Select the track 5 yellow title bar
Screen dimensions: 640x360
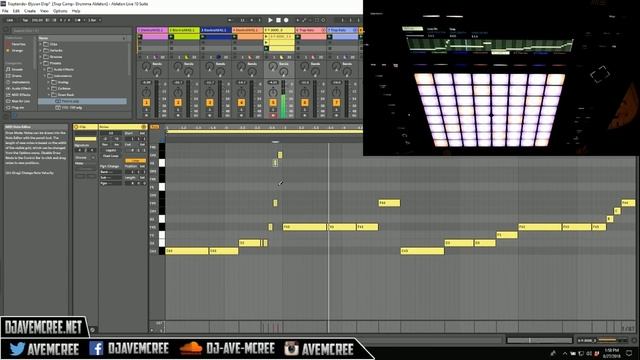click(x=279, y=30)
